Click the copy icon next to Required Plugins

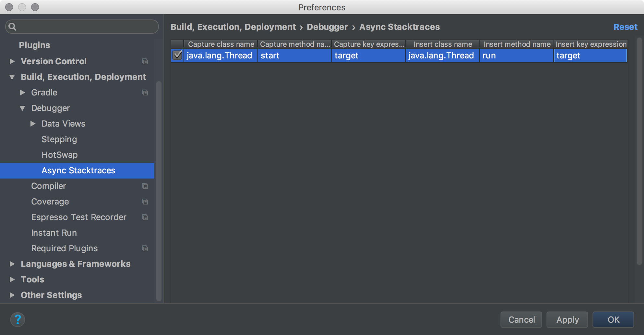145,248
